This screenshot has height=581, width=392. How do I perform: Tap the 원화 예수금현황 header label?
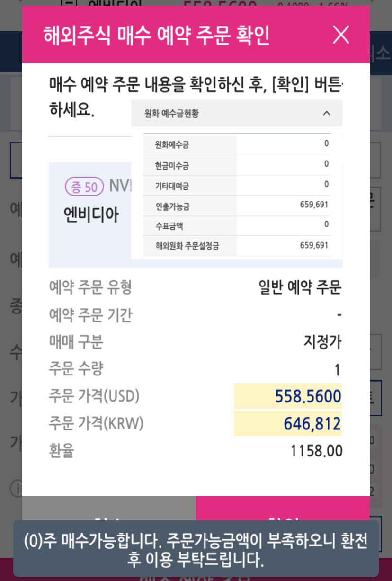point(171,114)
